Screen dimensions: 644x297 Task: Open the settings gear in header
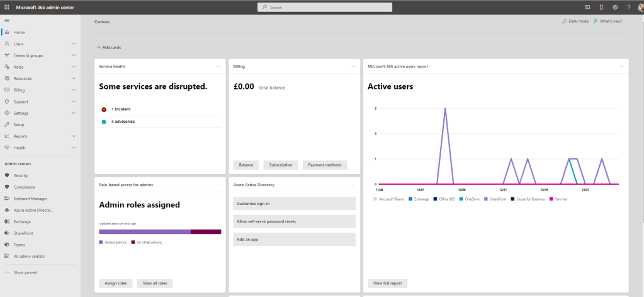pyautogui.click(x=615, y=7)
